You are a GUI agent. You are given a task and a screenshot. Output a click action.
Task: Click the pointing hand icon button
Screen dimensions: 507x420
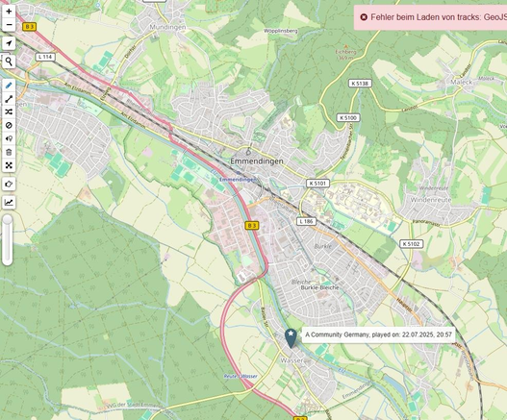(x=9, y=185)
